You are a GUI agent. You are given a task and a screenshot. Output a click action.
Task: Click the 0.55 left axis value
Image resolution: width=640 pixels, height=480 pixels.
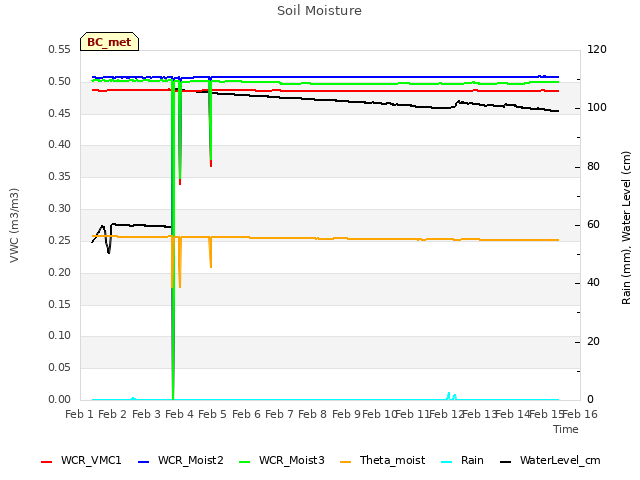[60, 49]
